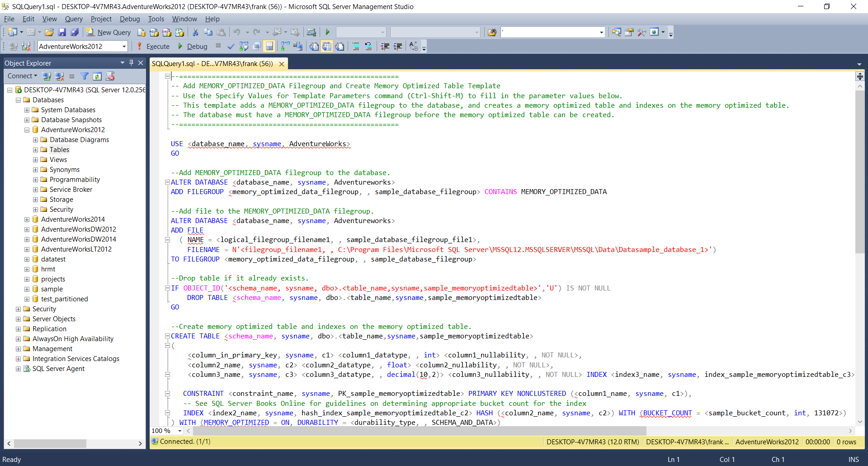This screenshot has width=868, height=466.
Task: Open the Connect dropdown in Object Explorer
Action: click(x=22, y=76)
